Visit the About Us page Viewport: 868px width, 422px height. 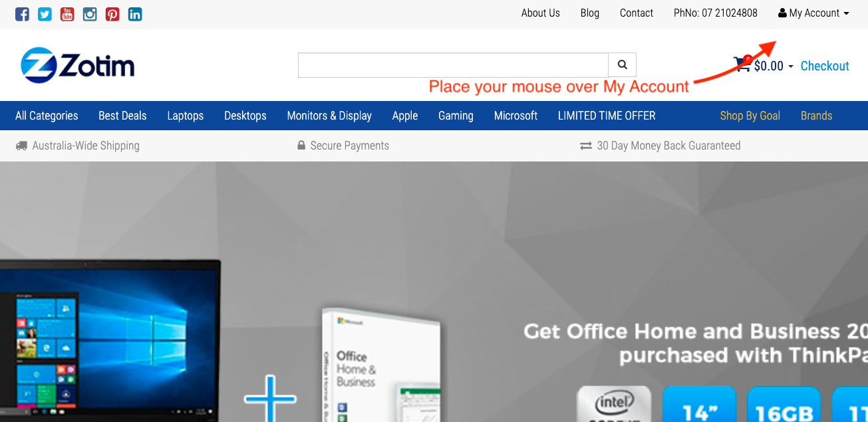[541, 13]
